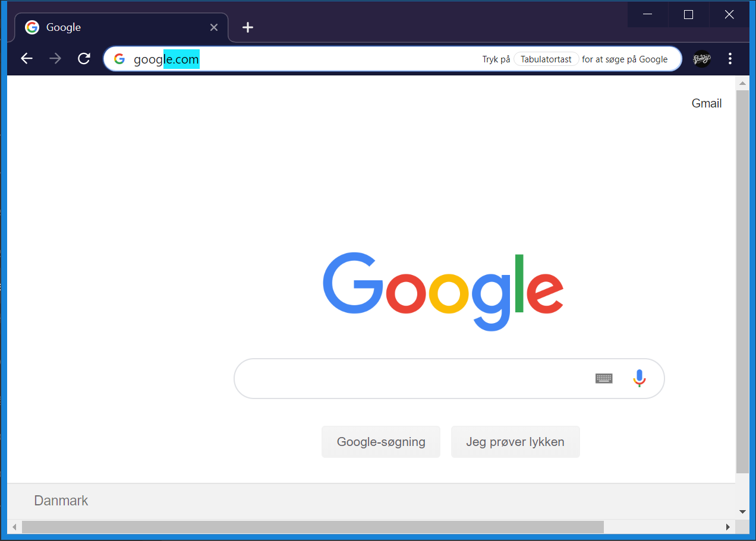
Task: Select the Google tab
Action: tap(121, 27)
